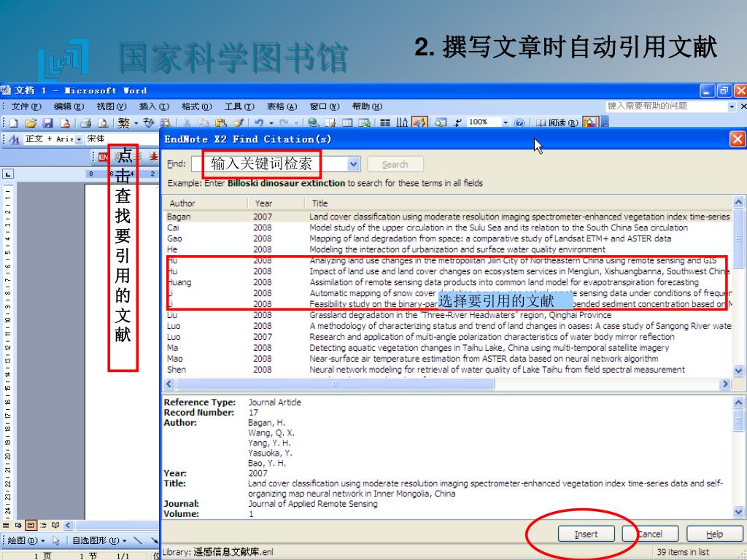Open the 表格 Table menu
747x560 pixels.
coord(282,106)
